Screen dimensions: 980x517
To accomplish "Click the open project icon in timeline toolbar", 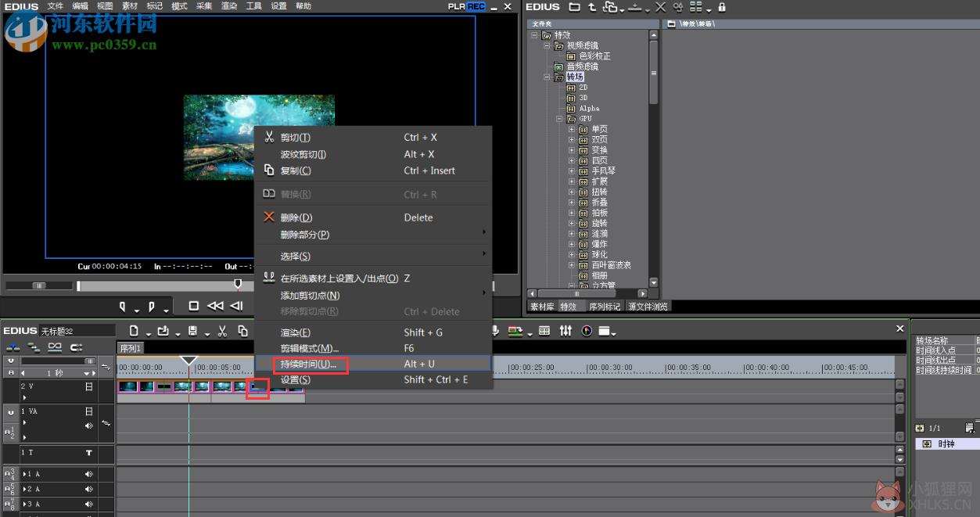I will tap(163, 331).
